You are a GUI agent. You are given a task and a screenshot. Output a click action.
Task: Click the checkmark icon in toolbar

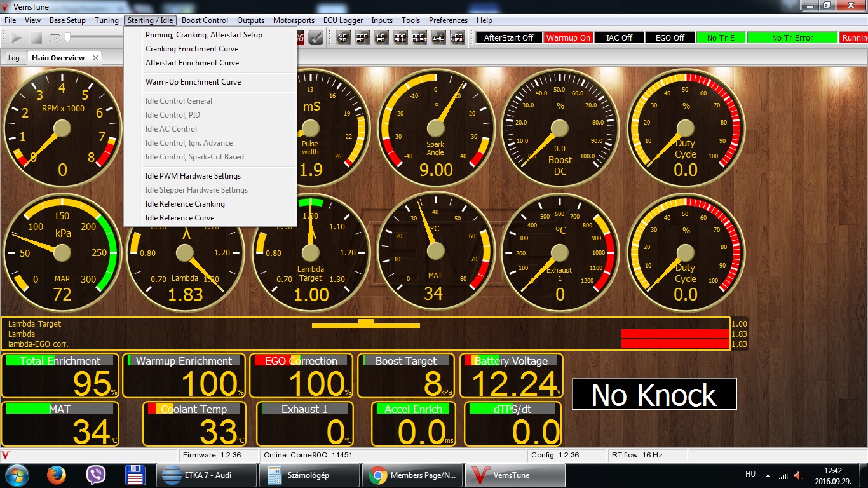click(316, 37)
